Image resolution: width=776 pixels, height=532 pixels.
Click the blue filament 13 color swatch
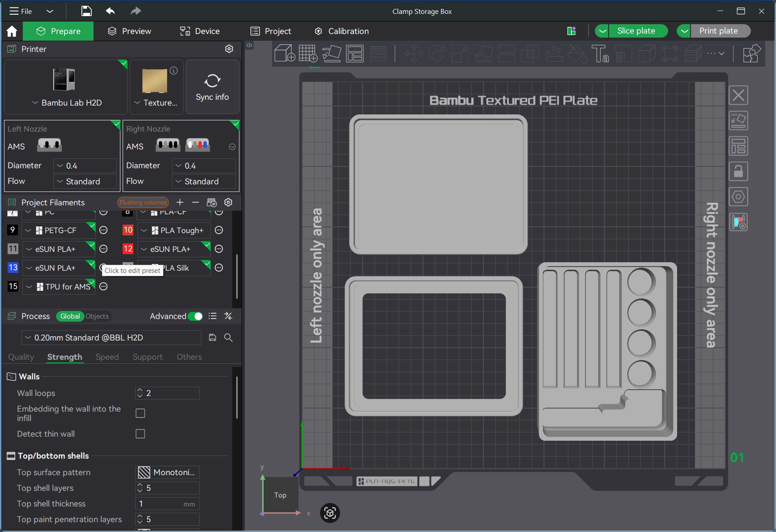click(13, 268)
